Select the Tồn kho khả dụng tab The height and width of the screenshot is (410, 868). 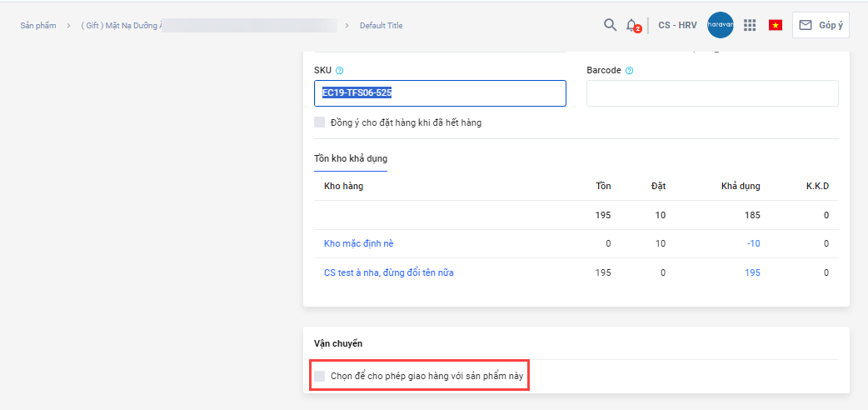click(x=350, y=158)
